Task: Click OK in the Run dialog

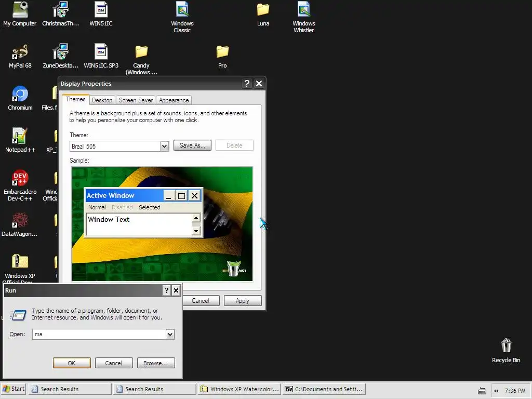Action: [x=72, y=363]
